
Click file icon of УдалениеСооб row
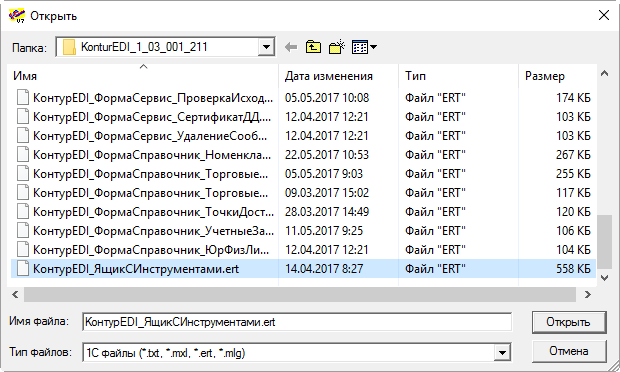pos(23,135)
